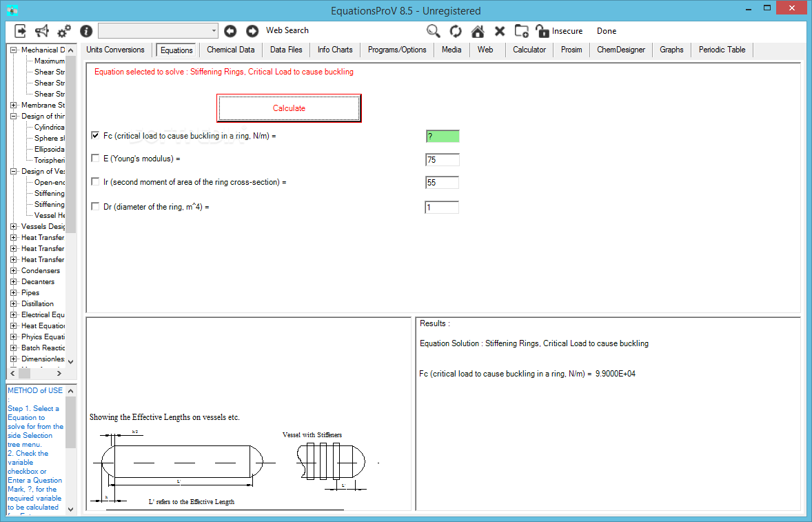Open the Media tab
Viewport: 812px width, 522px height.
(451, 50)
